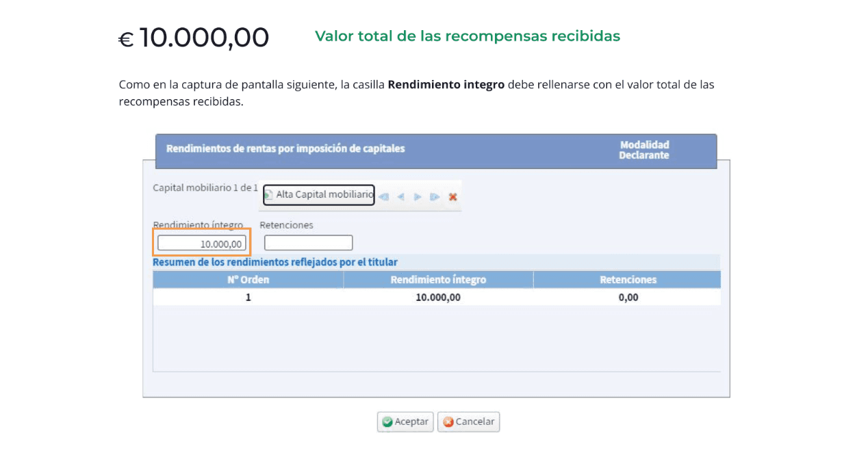Screen dimensions: 868x457
Task: Navigate to the first Capital mobiliario record
Action: (383, 196)
